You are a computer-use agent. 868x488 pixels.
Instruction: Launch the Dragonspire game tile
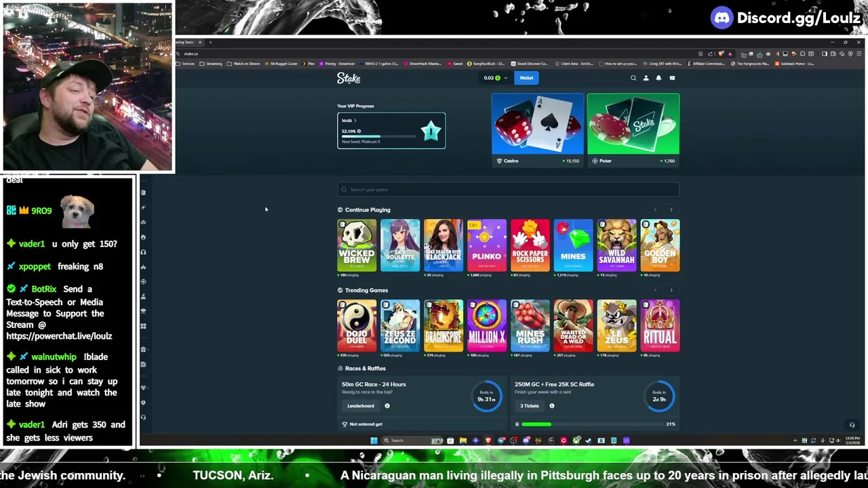[443, 326]
